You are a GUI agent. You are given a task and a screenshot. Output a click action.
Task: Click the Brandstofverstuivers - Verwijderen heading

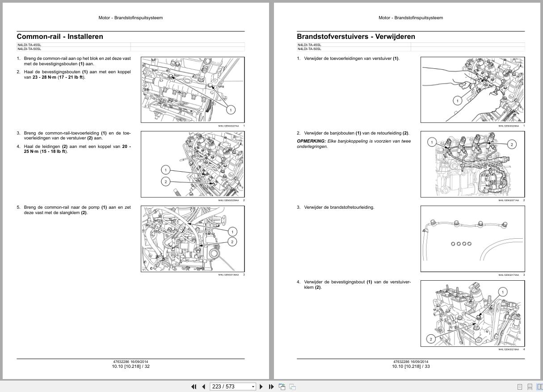click(358, 36)
